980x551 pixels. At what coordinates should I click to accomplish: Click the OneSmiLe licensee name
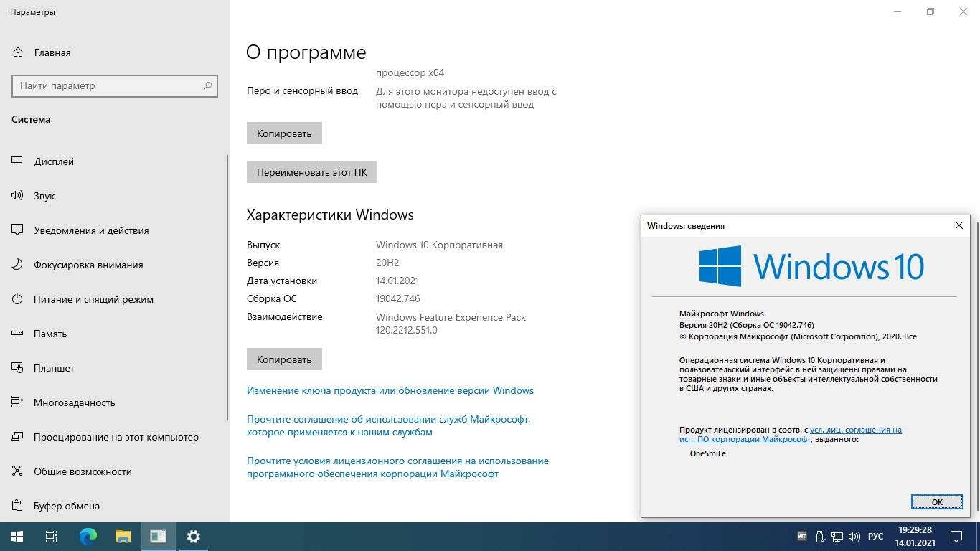[707, 453]
